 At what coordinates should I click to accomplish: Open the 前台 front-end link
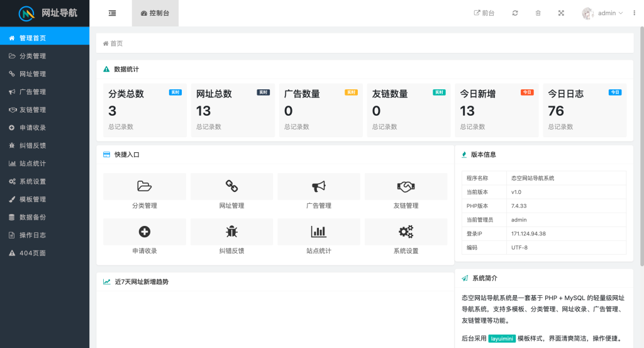coord(484,13)
